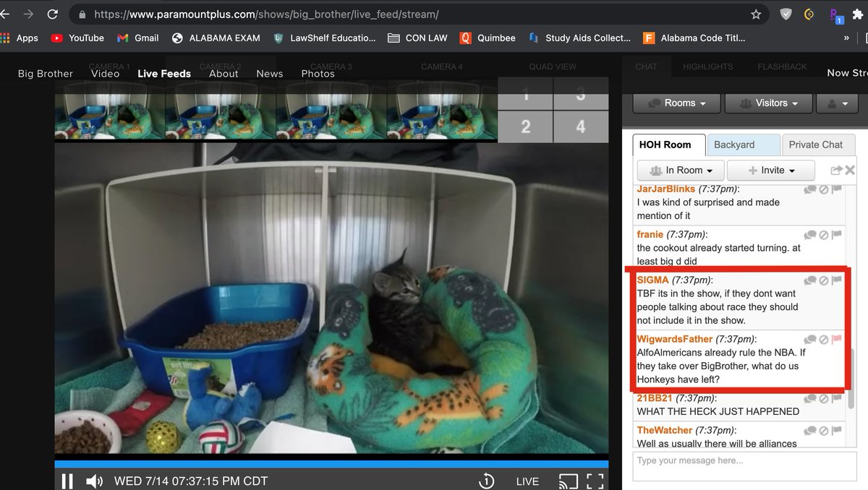Block franie with the circle-slash icon
This screenshot has width=868, height=490.
pos(823,235)
